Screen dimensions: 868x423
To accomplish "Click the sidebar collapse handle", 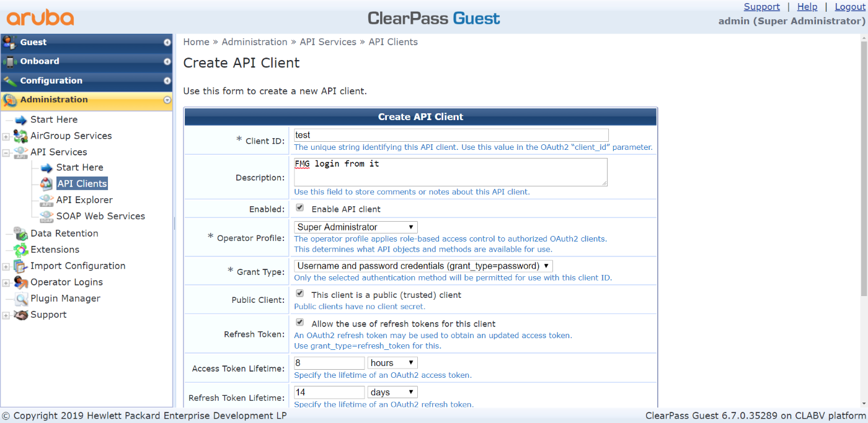I will [x=175, y=223].
